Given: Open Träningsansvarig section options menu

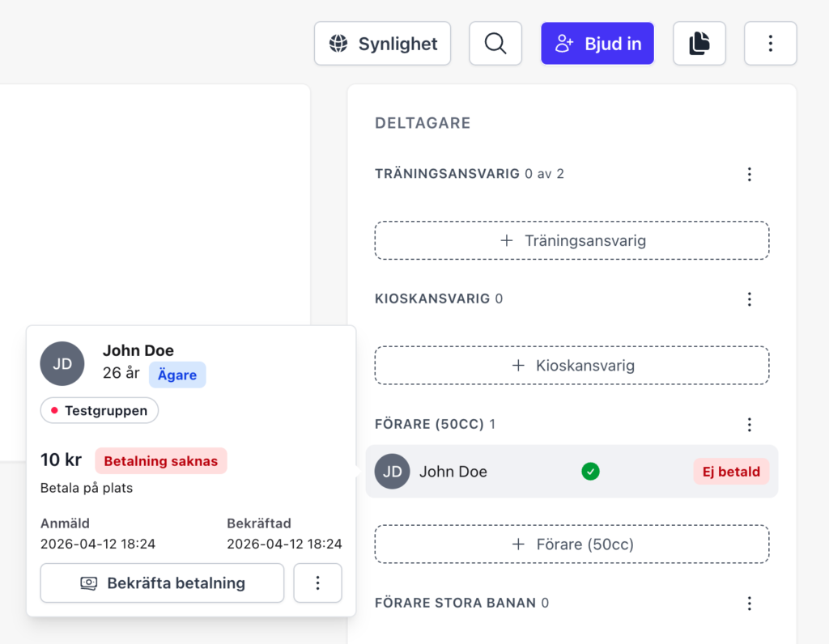Looking at the screenshot, I should pyautogui.click(x=749, y=174).
